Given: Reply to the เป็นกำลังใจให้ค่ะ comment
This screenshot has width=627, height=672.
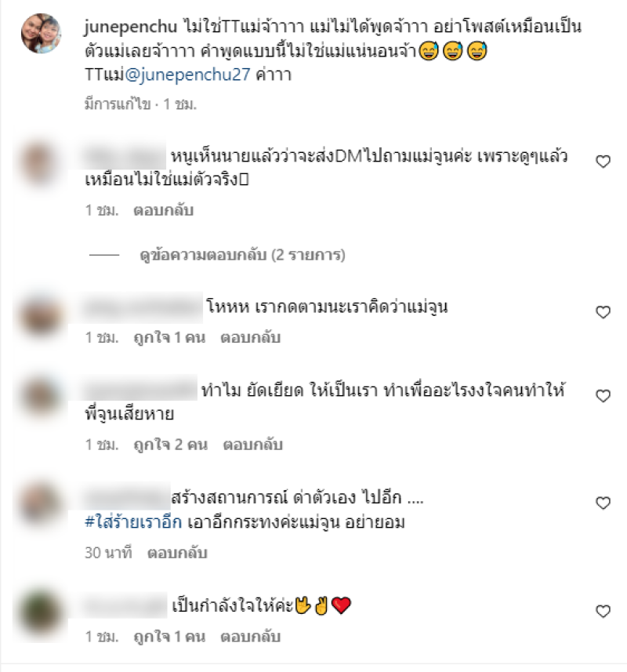Looking at the screenshot, I should (x=251, y=637).
